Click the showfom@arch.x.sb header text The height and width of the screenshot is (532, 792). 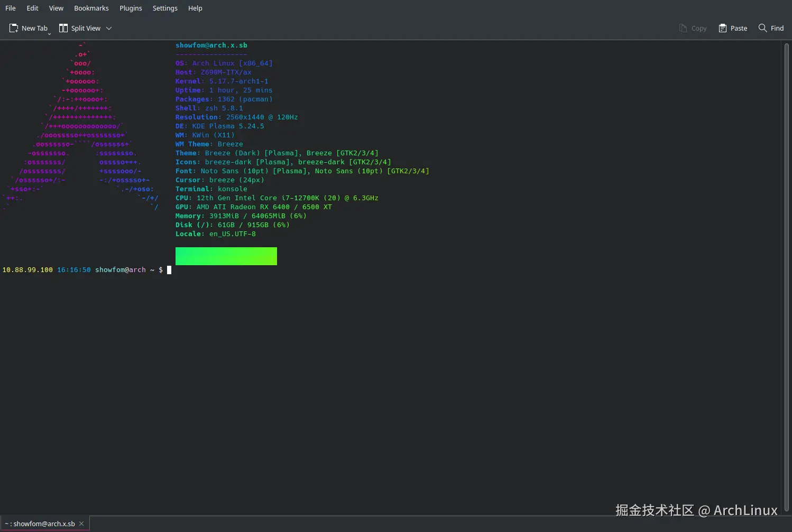pos(211,45)
